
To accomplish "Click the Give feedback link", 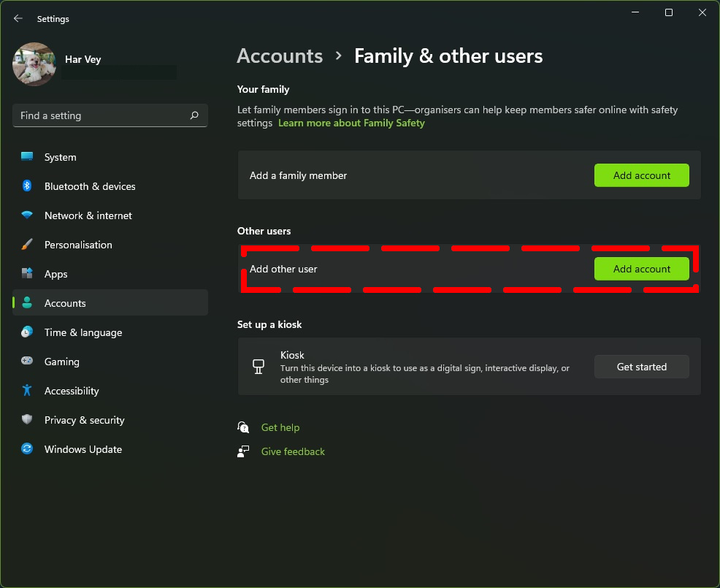I will click(x=293, y=452).
